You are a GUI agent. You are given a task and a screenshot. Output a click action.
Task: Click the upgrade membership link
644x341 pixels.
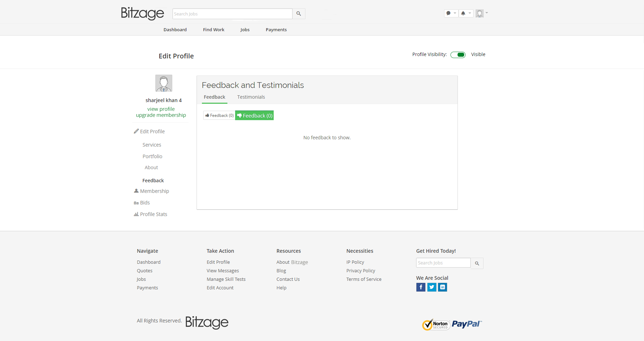click(161, 115)
